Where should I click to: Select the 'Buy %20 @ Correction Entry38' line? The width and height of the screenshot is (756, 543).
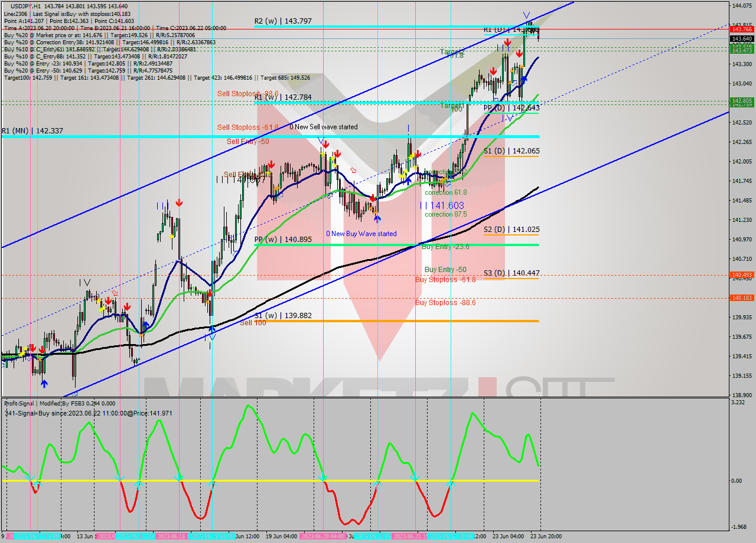110,42
